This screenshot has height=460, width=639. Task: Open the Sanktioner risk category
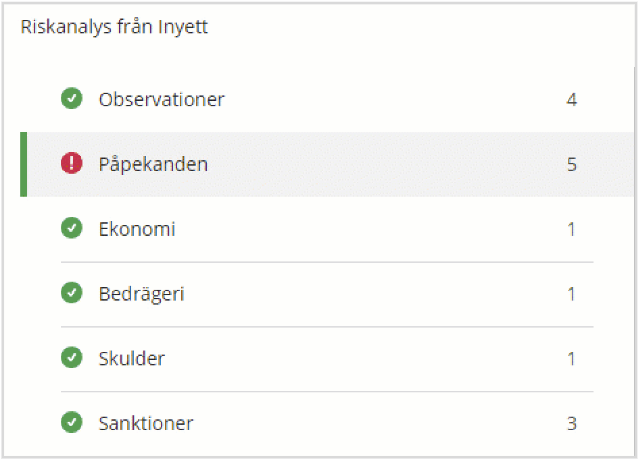point(146,423)
